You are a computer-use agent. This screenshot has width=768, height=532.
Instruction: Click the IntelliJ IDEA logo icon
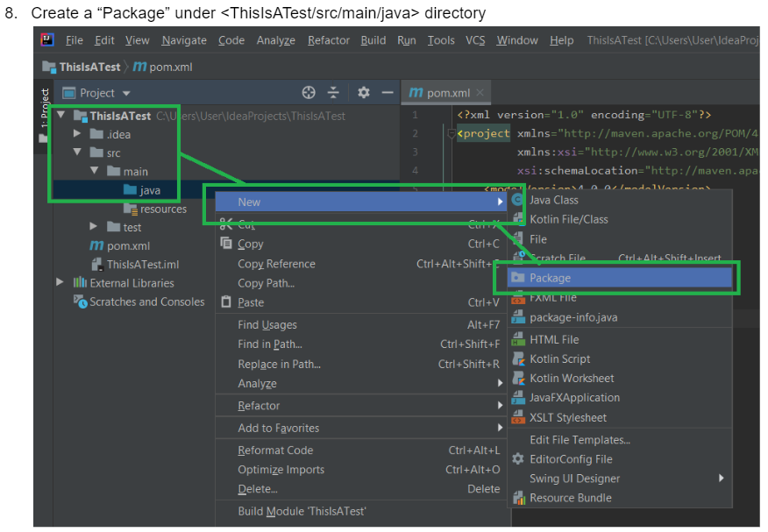(47, 39)
